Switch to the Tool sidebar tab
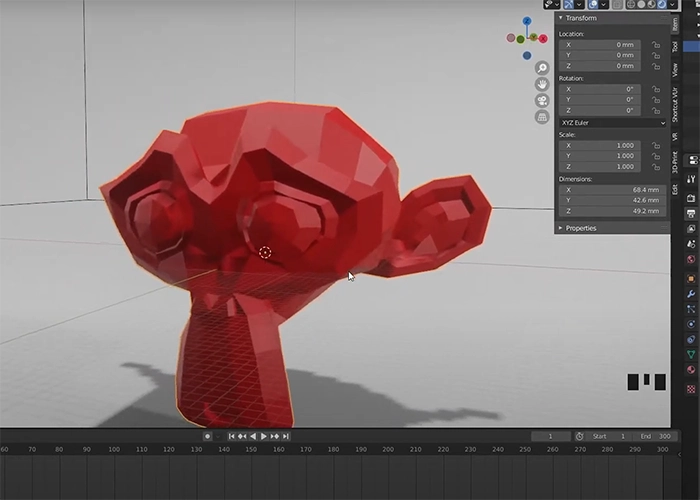 674,46
